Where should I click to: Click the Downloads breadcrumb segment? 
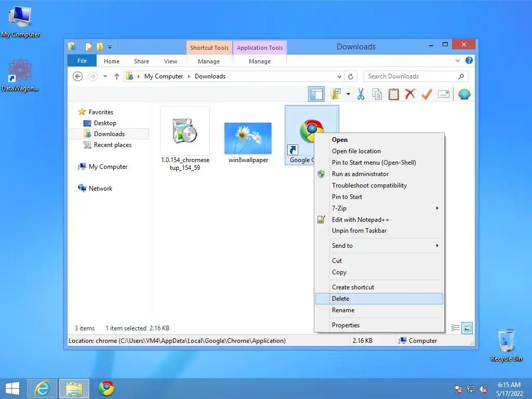click(x=210, y=76)
